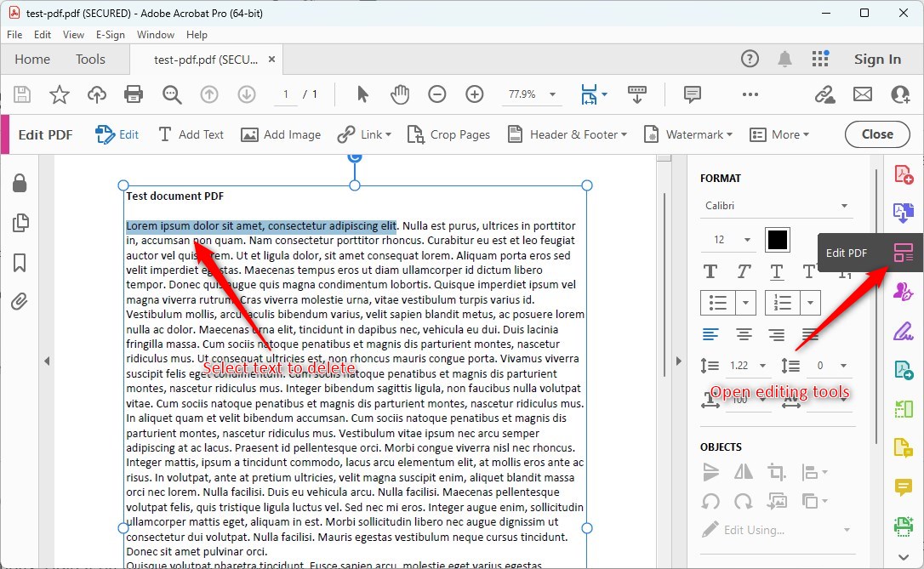Enable bulleted list formatting

pos(717,303)
